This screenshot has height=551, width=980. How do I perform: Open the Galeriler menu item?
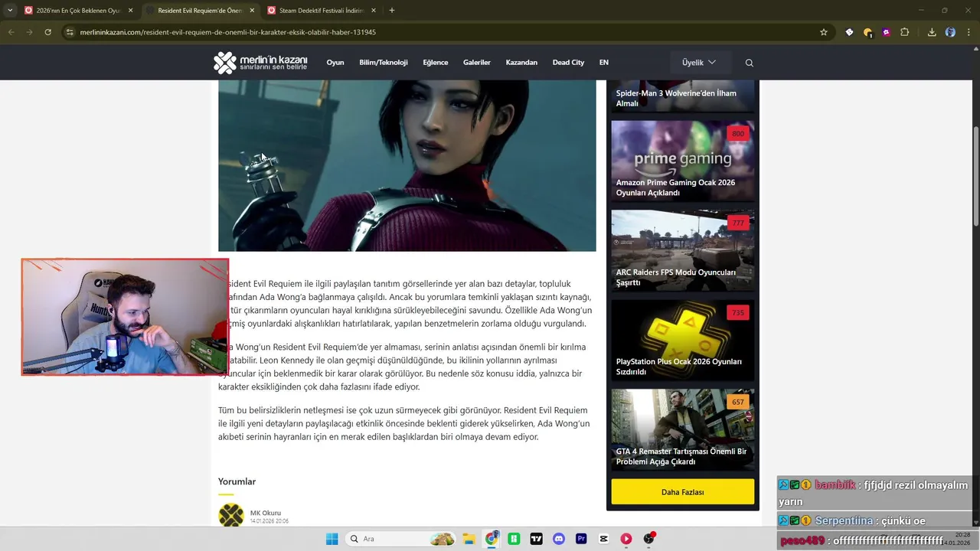coord(477,63)
